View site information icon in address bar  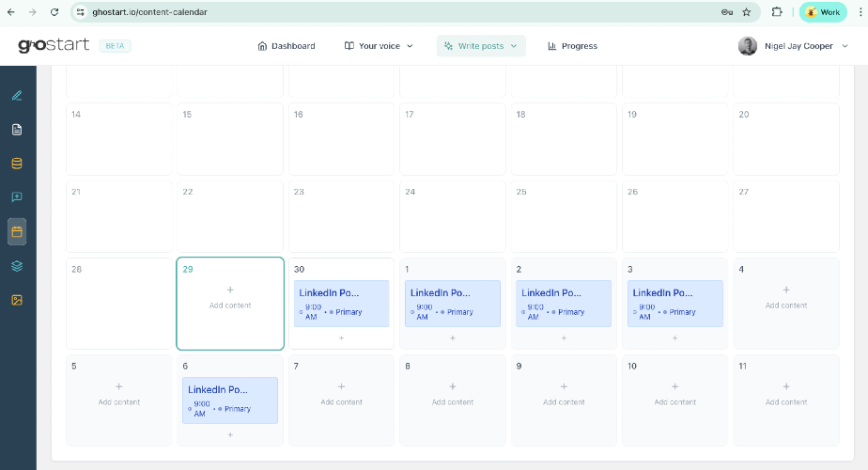click(81, 12)
